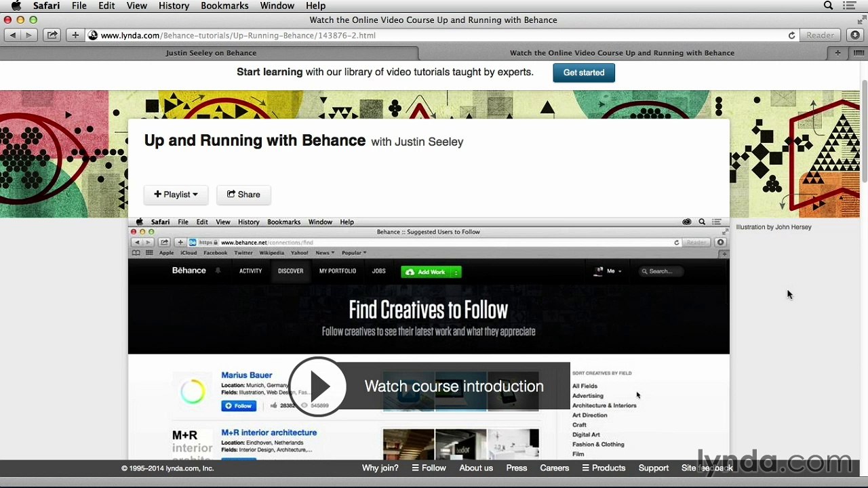Viewport: 868px width, 488px height.
Task: Open Safari's share sheet in the toolbar
Action: pyautogui.click(x=52, y=35)
